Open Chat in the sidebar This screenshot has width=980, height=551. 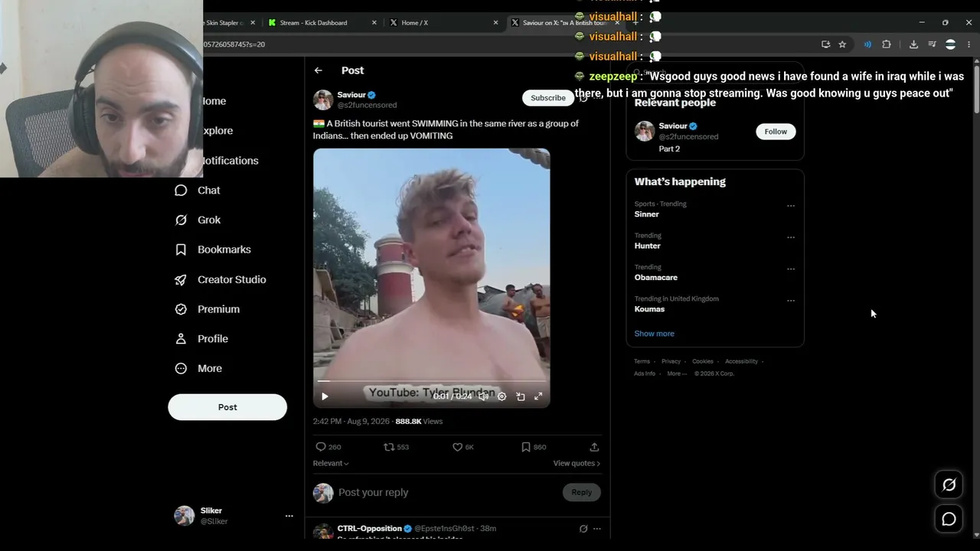click(x=198, y=191)
